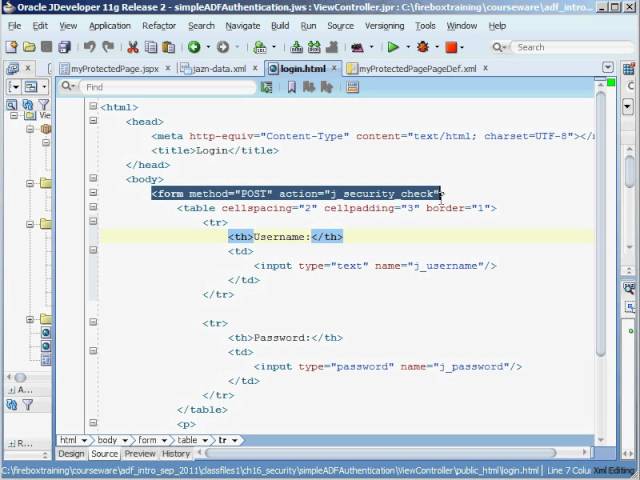Click in the top Search field
This screenshot has height=480, width=640.
573,47
